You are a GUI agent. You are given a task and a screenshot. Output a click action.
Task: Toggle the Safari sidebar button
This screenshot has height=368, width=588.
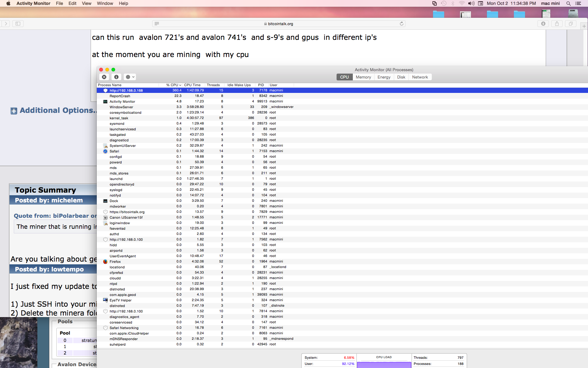pos(18,24)
